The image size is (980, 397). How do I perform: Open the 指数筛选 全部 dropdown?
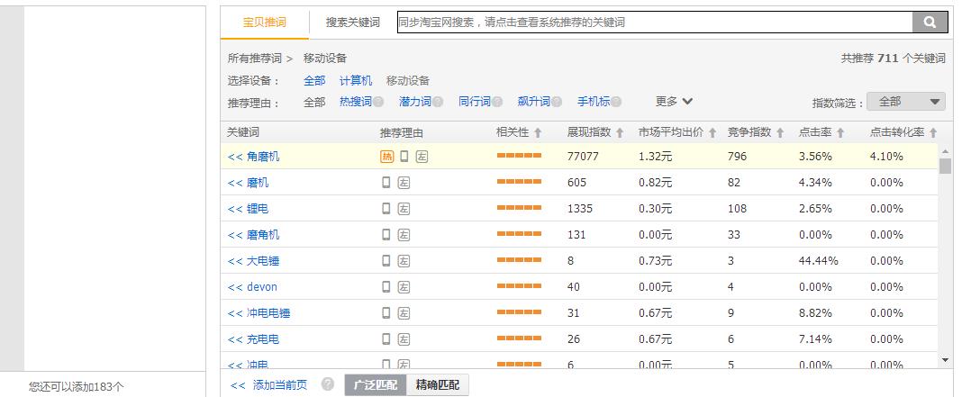click(x=905, y=102)
